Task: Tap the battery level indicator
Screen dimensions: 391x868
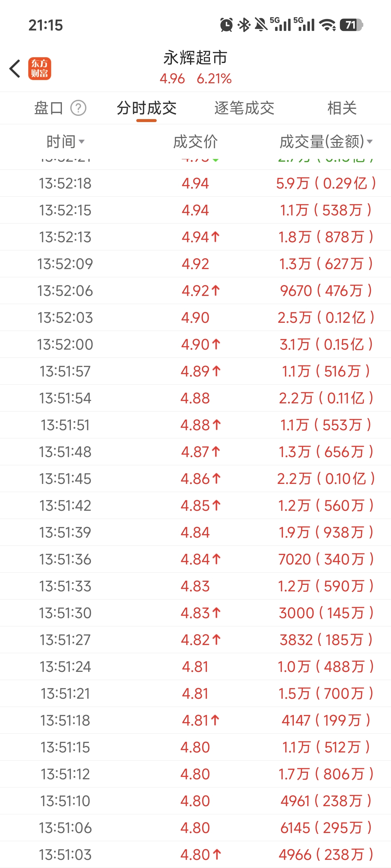Action: (x=351, y=25)
